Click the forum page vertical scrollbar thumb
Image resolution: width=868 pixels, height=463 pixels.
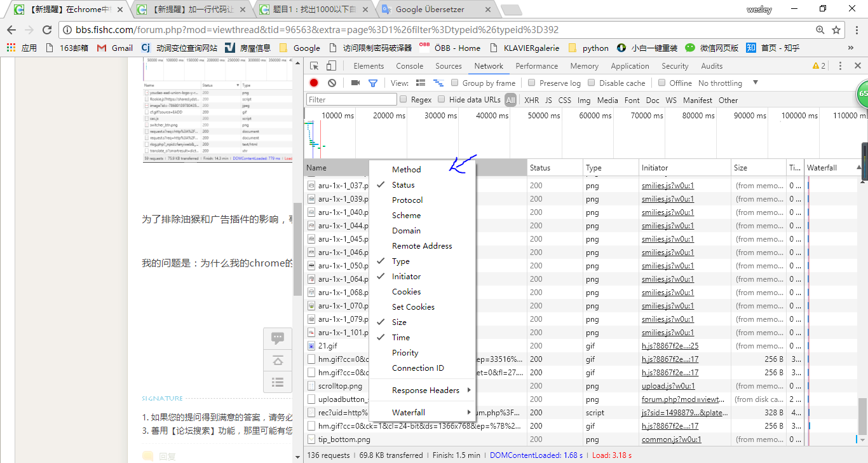click(297, 249)
